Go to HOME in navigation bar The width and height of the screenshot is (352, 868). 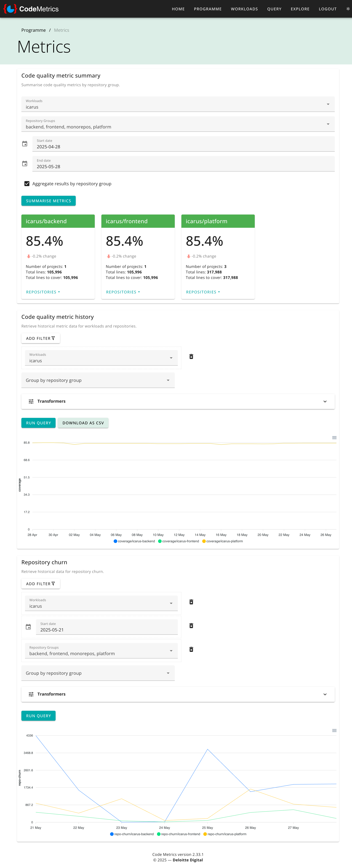click(x=178, y=9)
